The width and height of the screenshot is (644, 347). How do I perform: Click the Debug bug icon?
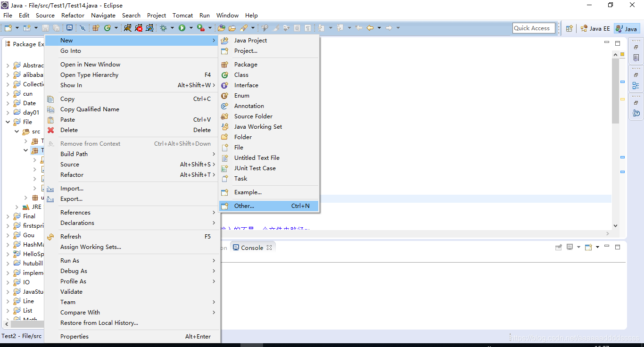[164, 28]
